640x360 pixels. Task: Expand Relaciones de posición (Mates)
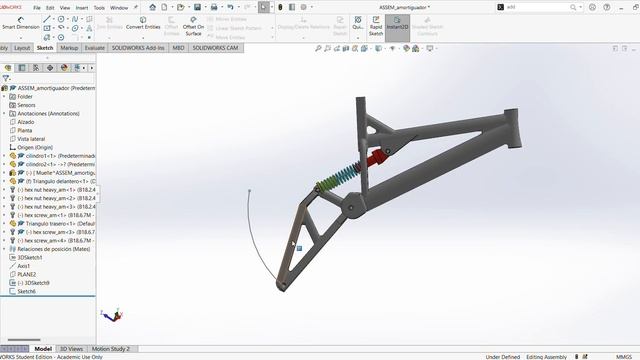pos(4,249)
